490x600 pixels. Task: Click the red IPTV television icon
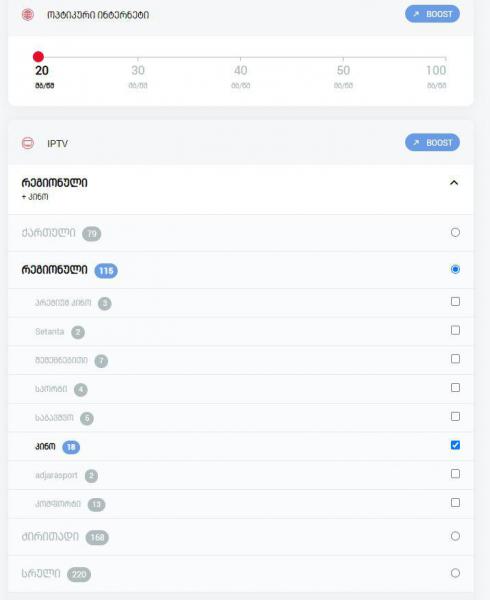[28, 143]
